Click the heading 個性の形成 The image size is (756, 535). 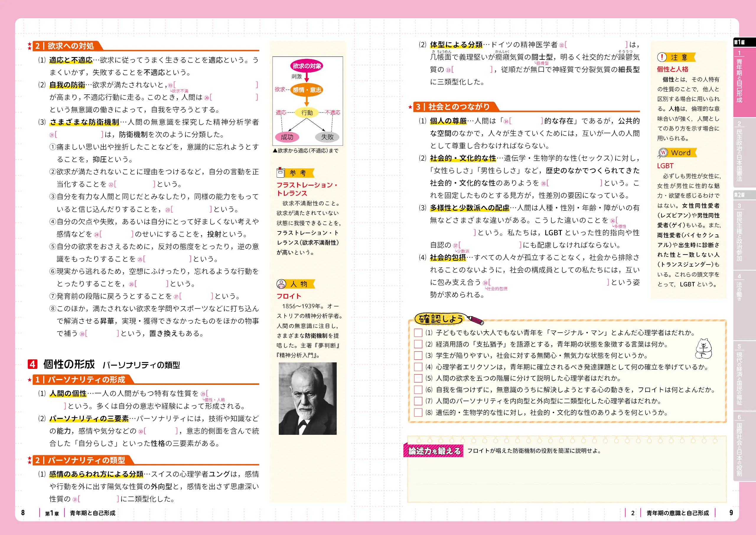(69, 364)
